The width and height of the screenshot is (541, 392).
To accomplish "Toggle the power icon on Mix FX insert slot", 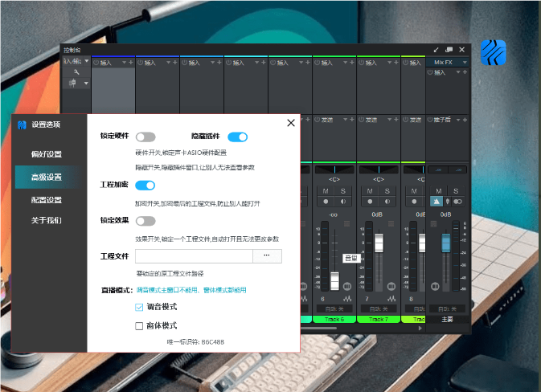I will coord(430,72).
